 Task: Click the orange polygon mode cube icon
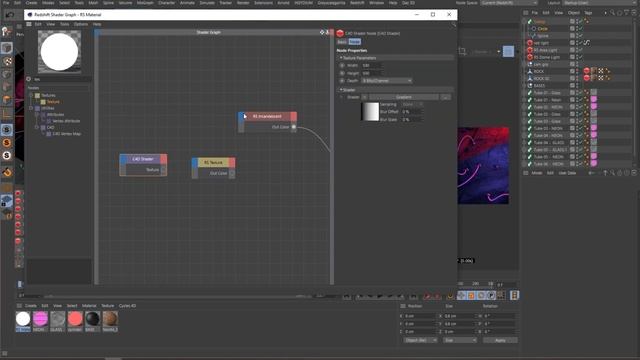[x=7, y=100]
